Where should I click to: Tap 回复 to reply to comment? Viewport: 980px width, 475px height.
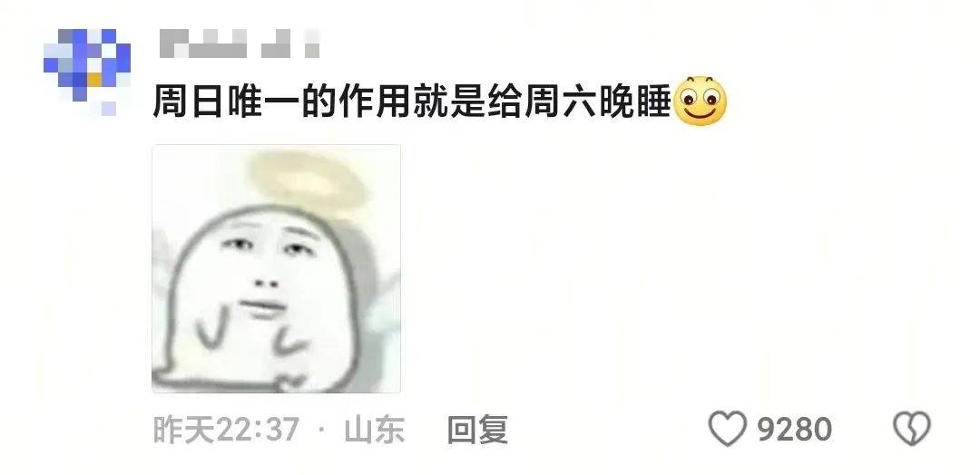coord(477,430)
